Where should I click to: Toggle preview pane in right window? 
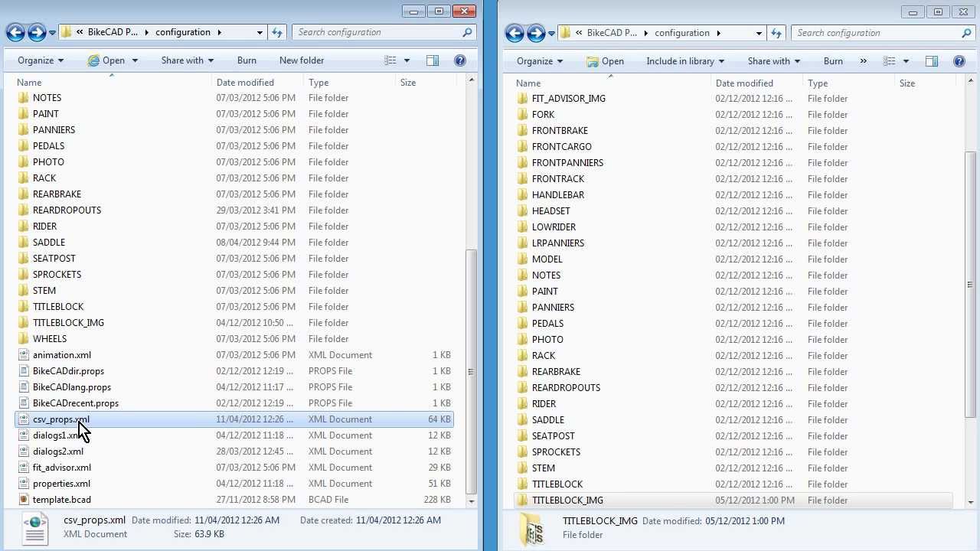coord(932,61)
